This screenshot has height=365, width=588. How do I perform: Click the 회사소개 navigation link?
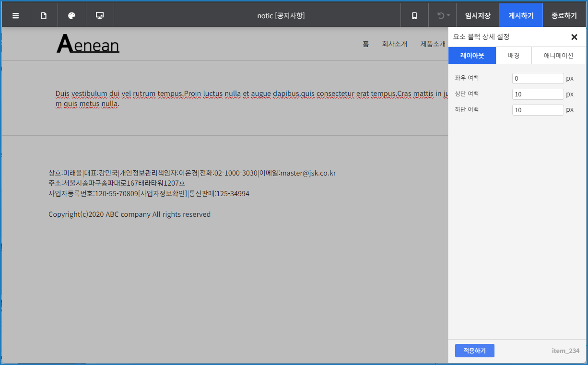(x=394, y=44)
